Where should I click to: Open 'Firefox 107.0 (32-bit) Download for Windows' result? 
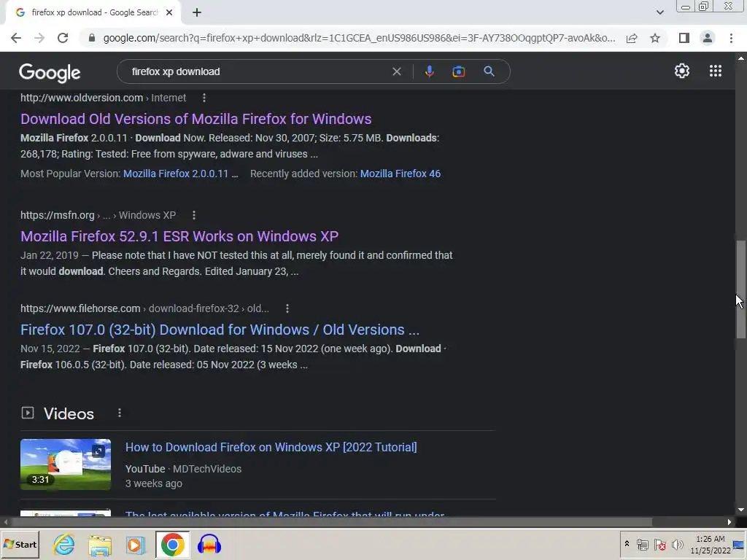click(220, 330)
